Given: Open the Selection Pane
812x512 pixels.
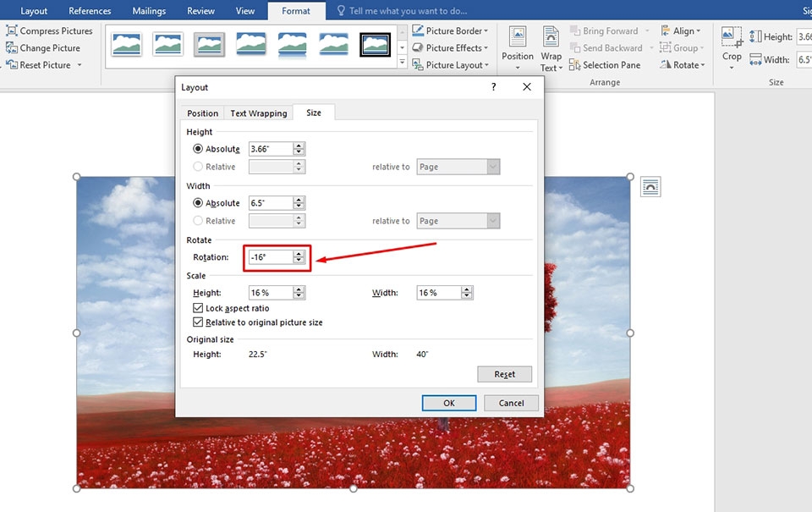Looking at the screenshot, I should (605, 65).
